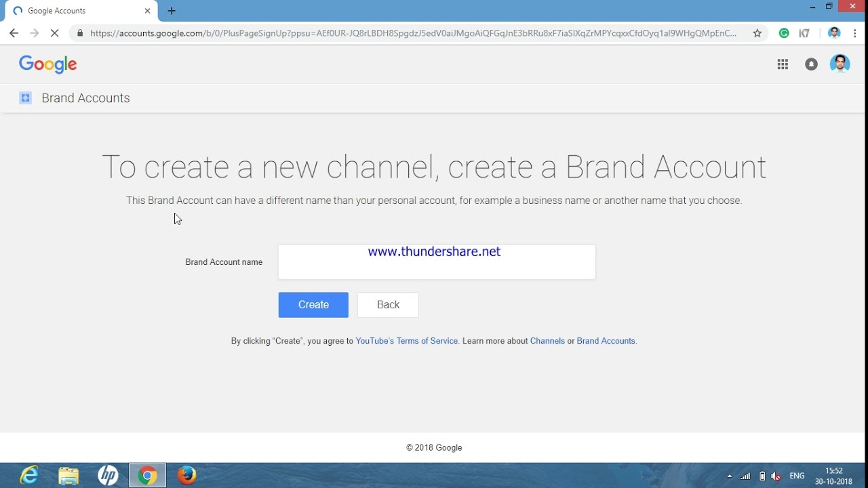View site security lock info
Viewport: 868px width, 488px height.
(x=80, y=33)
